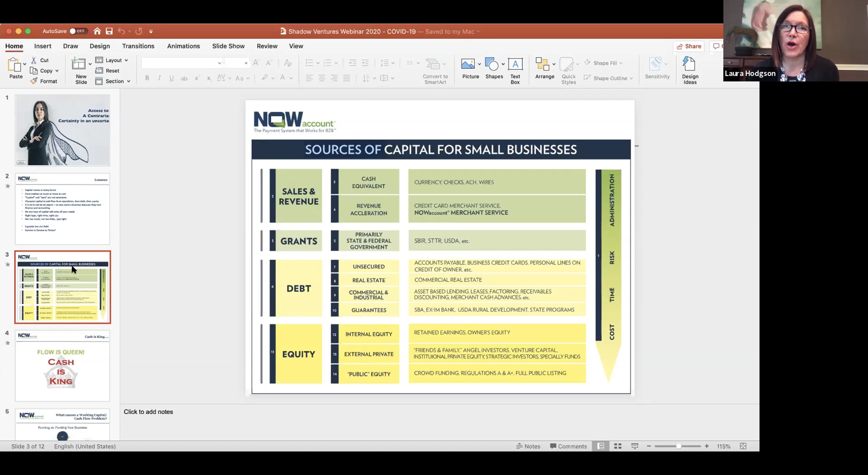Decrease the font size
The image size is (868, 475).
point(268,63)
